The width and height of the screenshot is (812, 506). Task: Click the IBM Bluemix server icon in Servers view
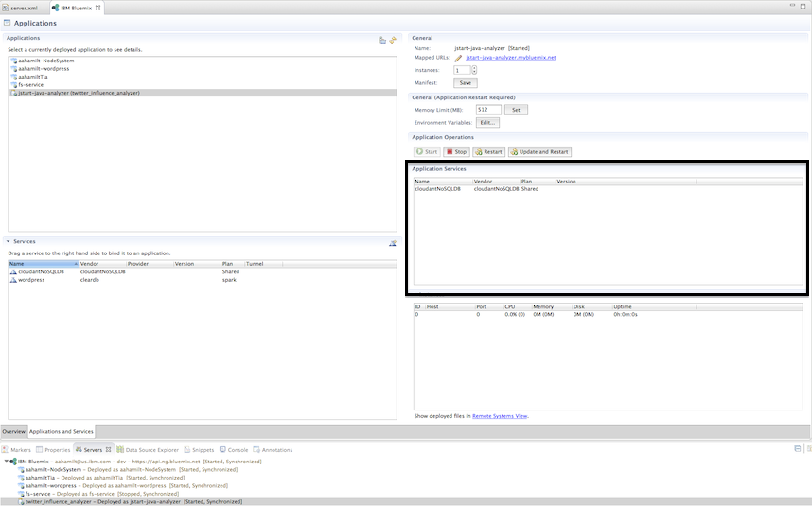pos(13,462)
